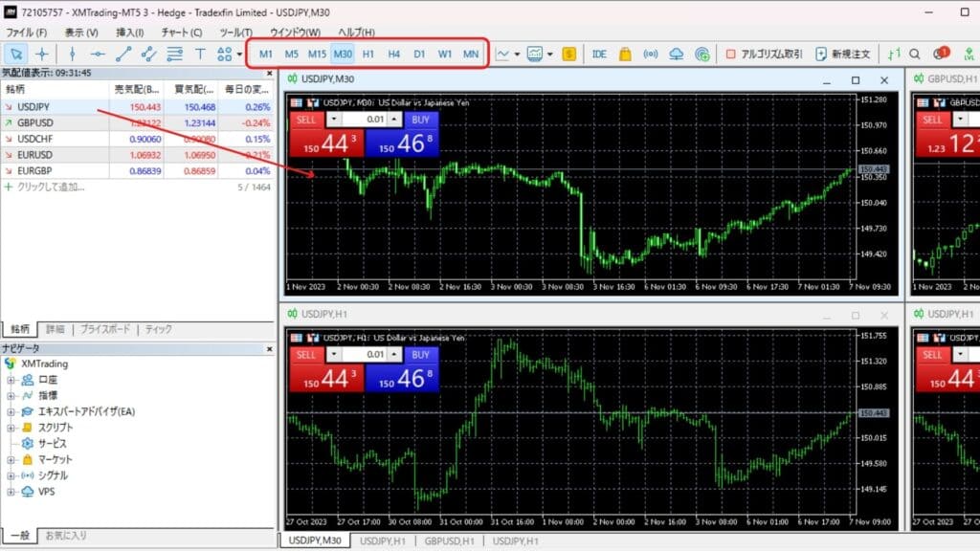980x551 pixels.
Task: Open the shapes objects tool
Action: click(x=224, y=55)
